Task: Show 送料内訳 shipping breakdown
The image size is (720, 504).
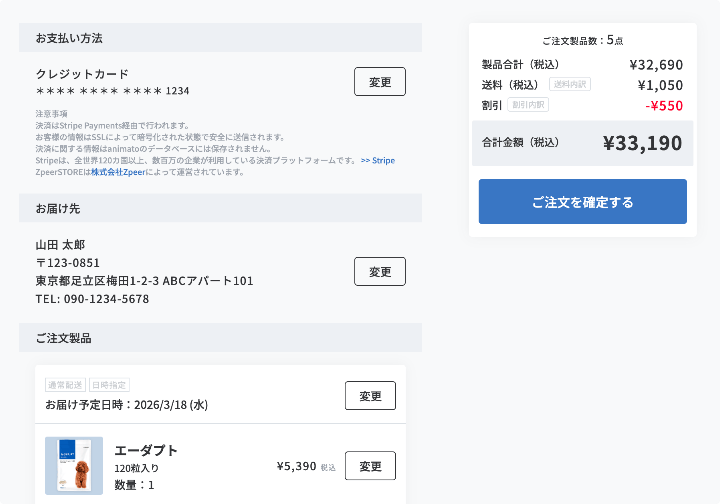Action: click(570, 84)
